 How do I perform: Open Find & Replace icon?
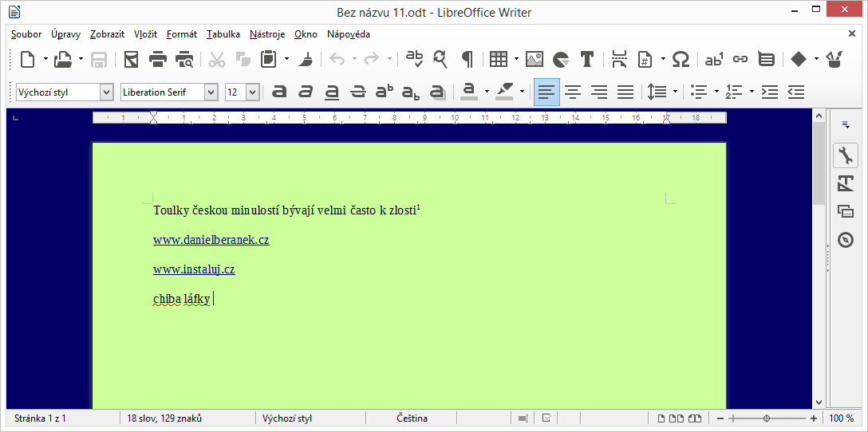click(440, 59)
